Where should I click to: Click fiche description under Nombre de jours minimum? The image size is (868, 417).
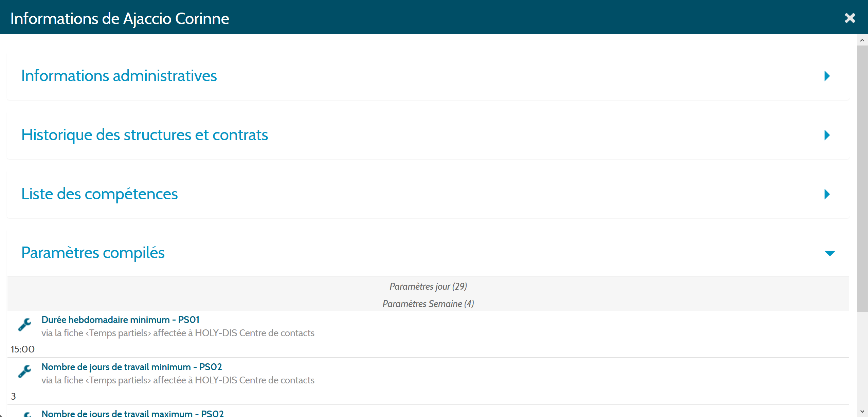click(178, 380)
